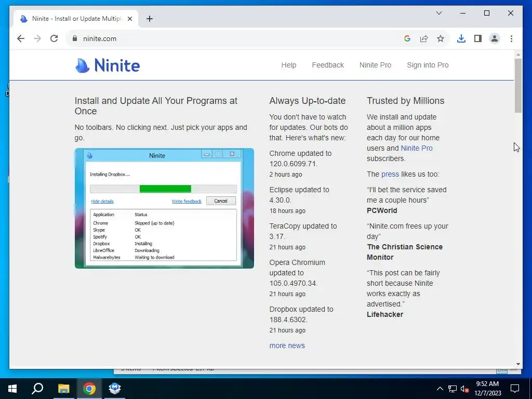The image size is (532, 399).
Task: Open the Windows Start menu
Action: coord(12,389)
